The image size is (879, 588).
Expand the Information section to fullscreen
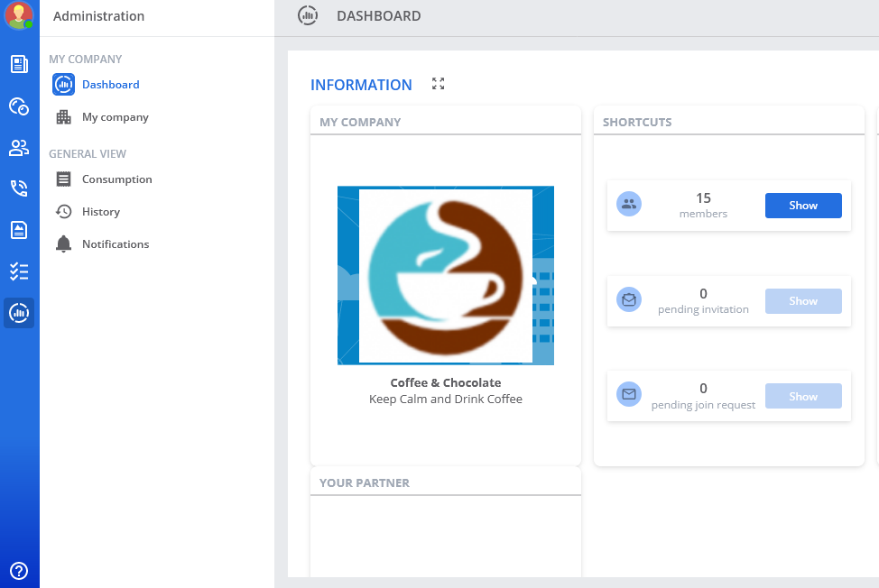[439, 84]
